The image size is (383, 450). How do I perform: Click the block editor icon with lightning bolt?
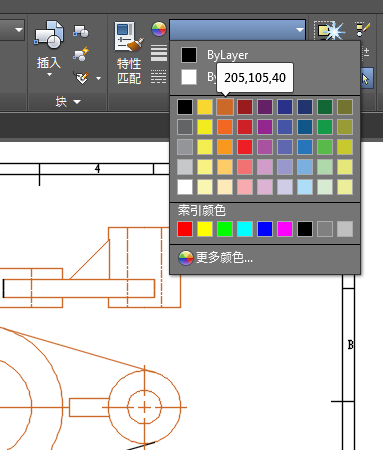coord(81,54)
